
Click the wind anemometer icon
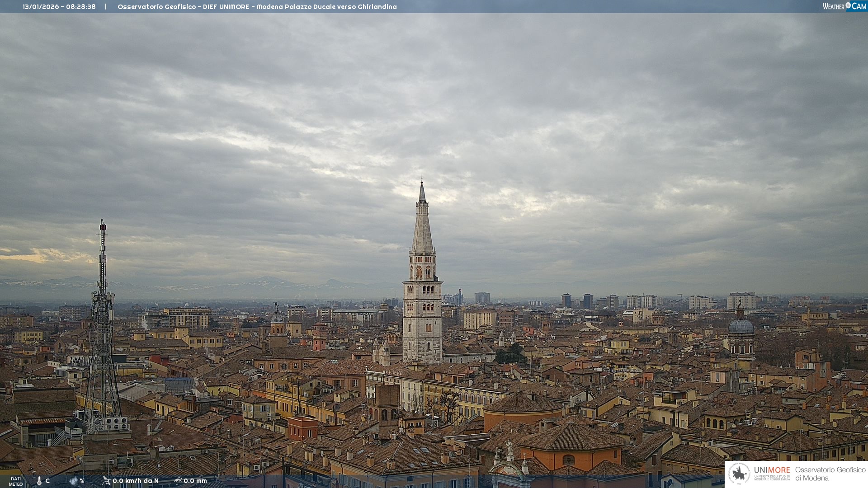106,481
